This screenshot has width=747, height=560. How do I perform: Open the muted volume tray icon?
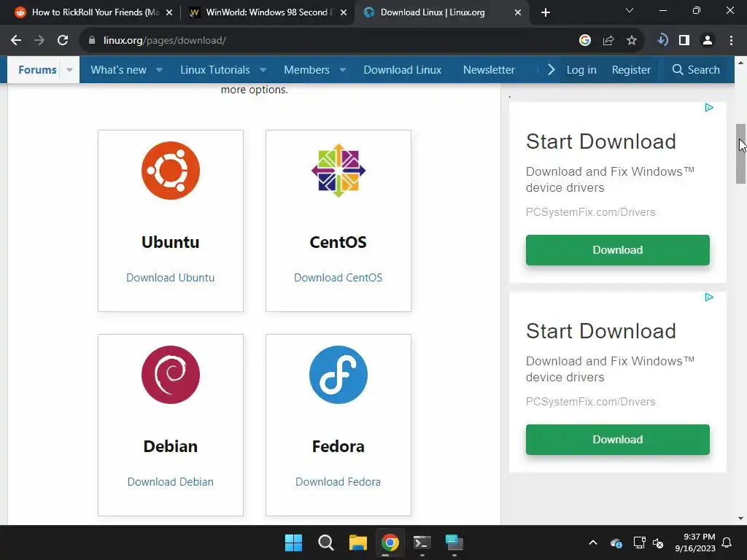(x=658, y=542)
